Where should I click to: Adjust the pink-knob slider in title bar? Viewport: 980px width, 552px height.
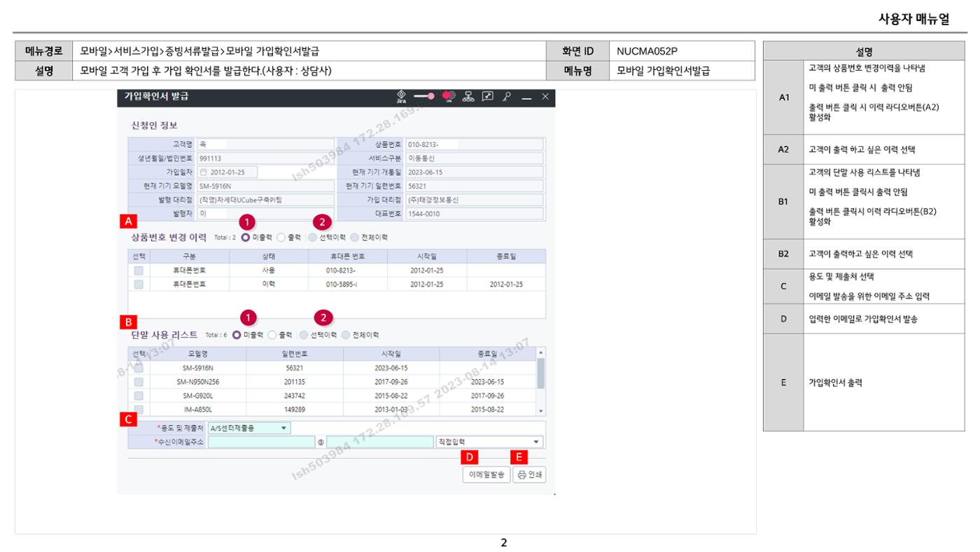[x=423, y=97]
